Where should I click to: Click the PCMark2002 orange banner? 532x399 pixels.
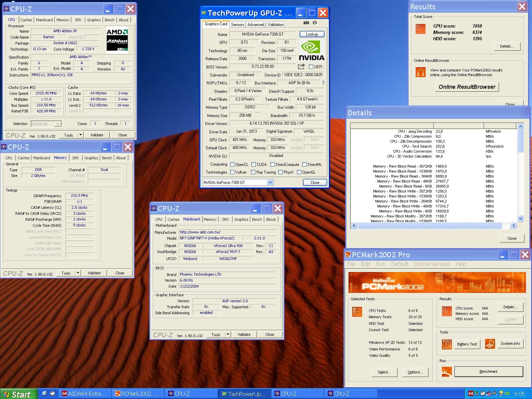(437, 282)
